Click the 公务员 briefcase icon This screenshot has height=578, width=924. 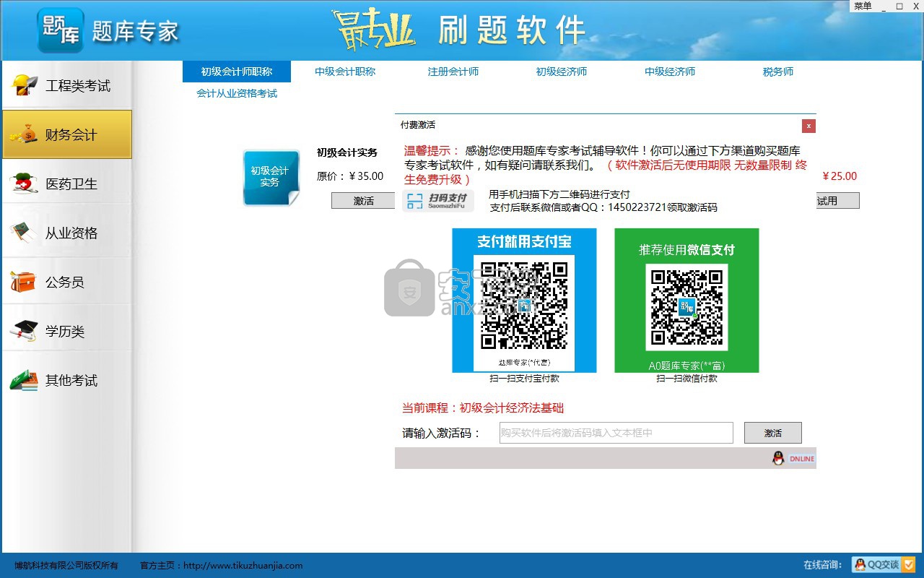tap(25, 282)
